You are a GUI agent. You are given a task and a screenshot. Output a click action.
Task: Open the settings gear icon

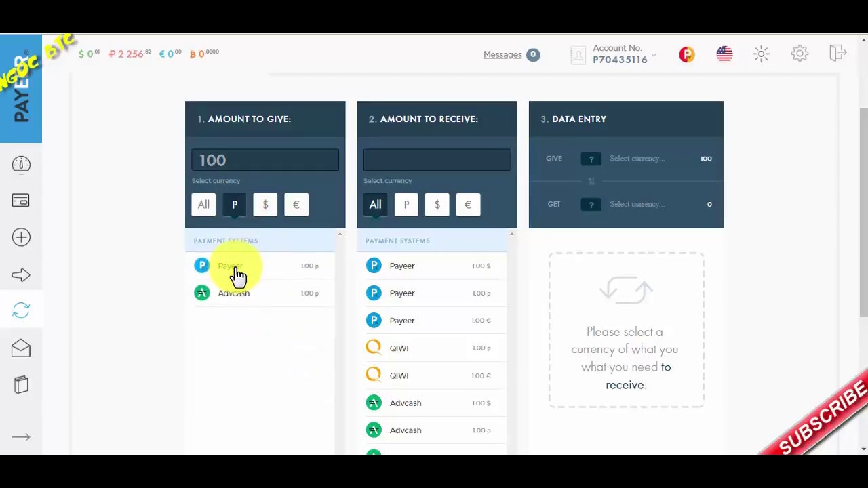[800, 54]
